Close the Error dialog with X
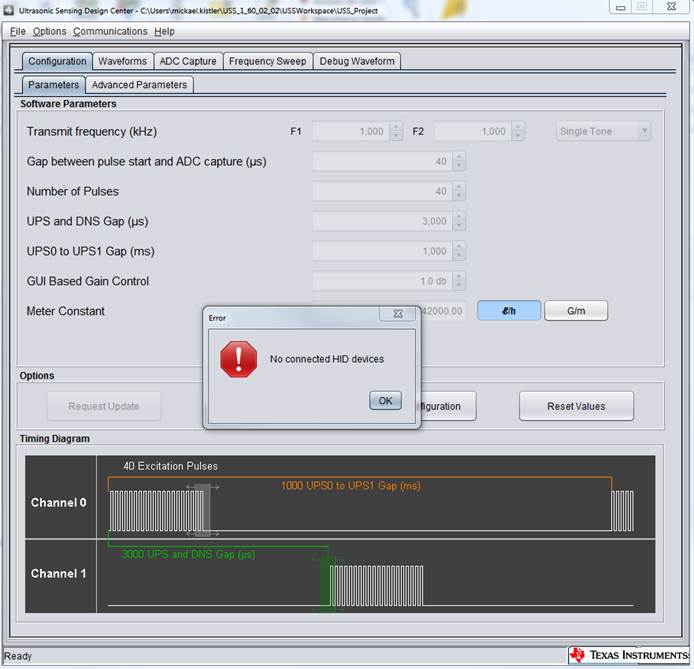The width and height of the screenshot is (694, 669). click(397, 314)
